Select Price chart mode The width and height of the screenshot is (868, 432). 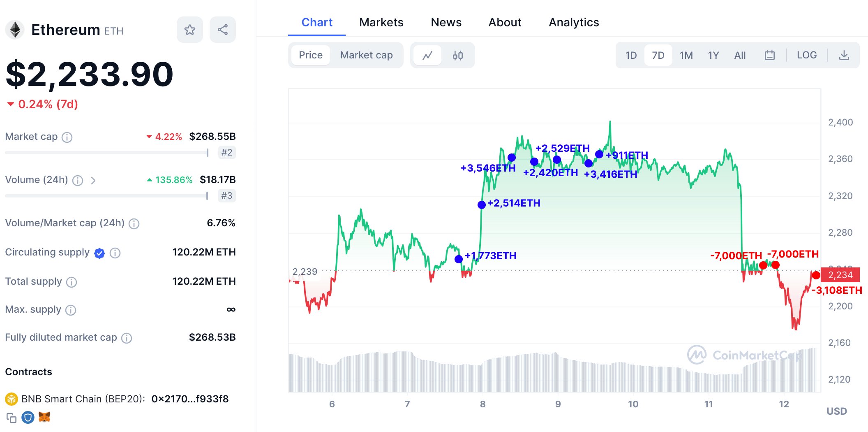pyautogui.click(x=311, y=55)
